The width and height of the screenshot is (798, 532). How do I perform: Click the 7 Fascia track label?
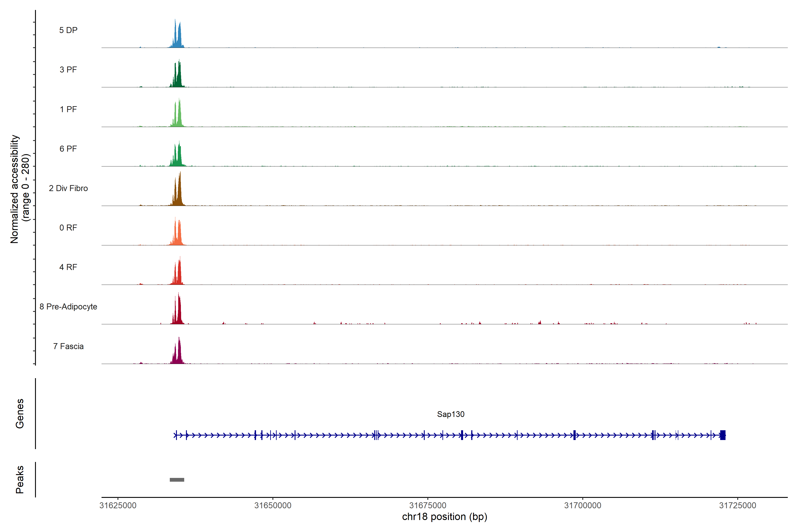coord(68,346)
